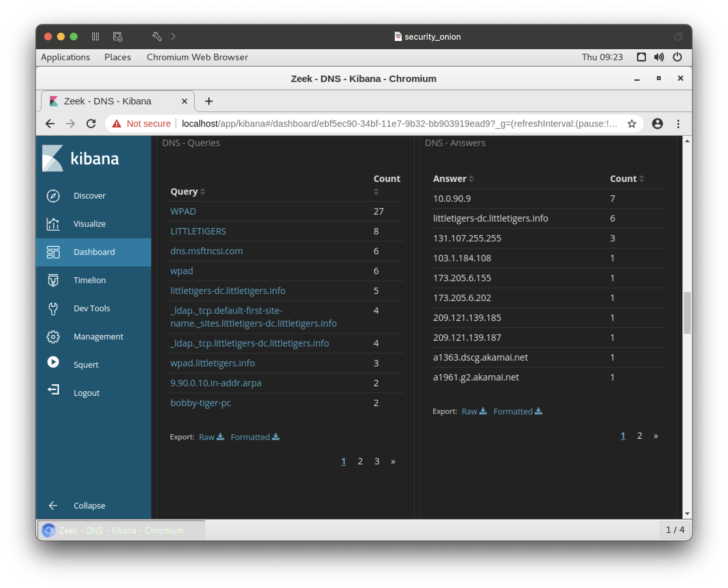
Task: Export DNS Answers as Raw
Action: point(474,411)
